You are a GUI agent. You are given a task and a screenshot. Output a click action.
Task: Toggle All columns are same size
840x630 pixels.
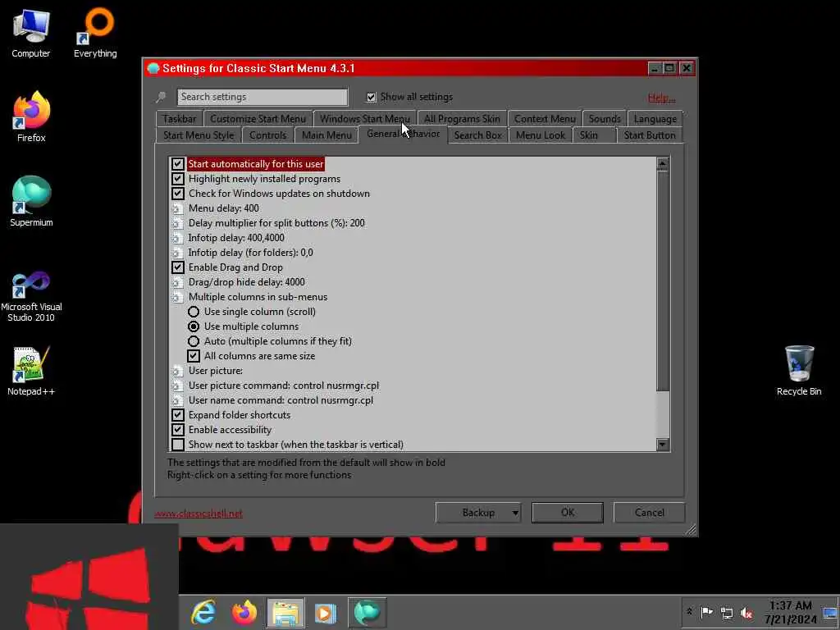(x=194, y=356)
